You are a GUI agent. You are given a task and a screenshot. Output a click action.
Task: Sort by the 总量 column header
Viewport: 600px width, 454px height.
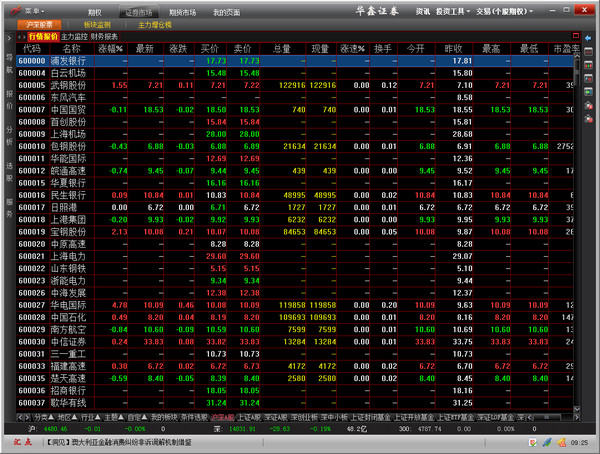[x=282, y=49]
